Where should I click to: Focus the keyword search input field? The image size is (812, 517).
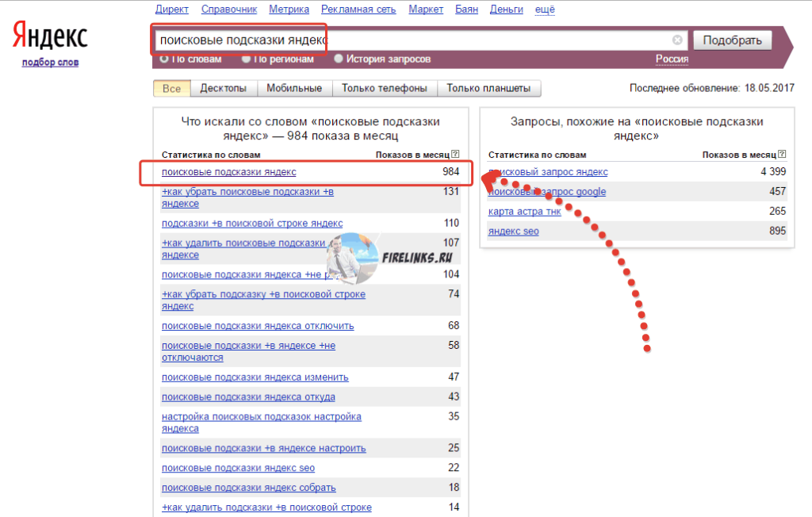(420, 40)
